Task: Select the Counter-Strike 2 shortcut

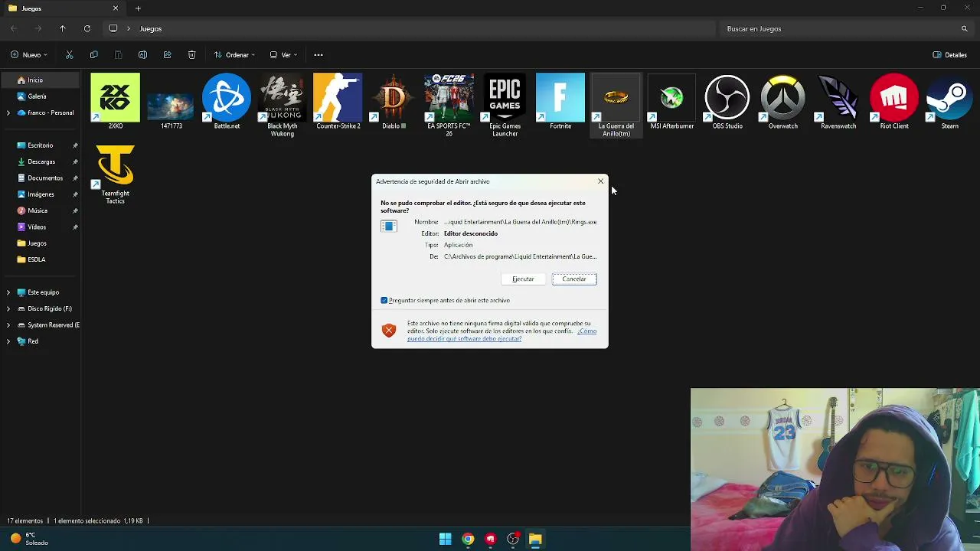Action: pos(338,101)
